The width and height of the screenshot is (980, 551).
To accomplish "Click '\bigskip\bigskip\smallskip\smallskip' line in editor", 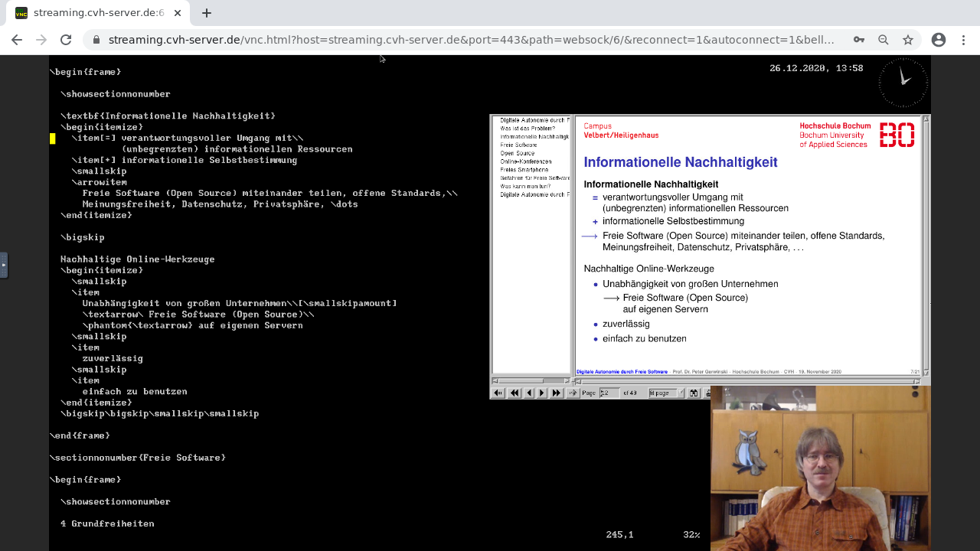I will click(160, 413).
